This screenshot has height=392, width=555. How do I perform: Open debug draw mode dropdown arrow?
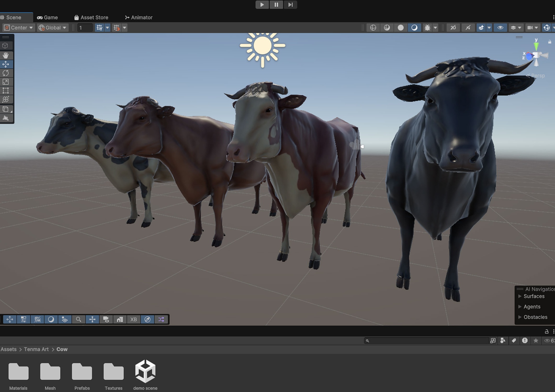(x=435, y=27)
